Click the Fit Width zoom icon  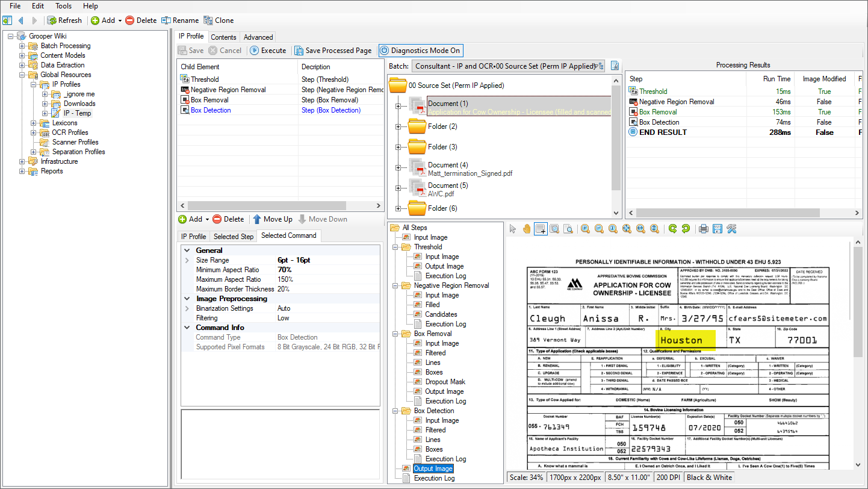tap(640, 229)
